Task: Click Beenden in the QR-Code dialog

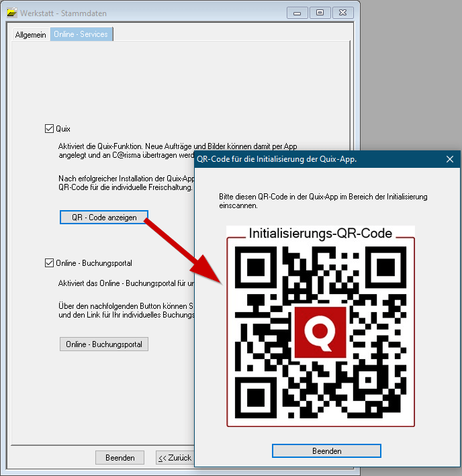Action: click(326, 450)
